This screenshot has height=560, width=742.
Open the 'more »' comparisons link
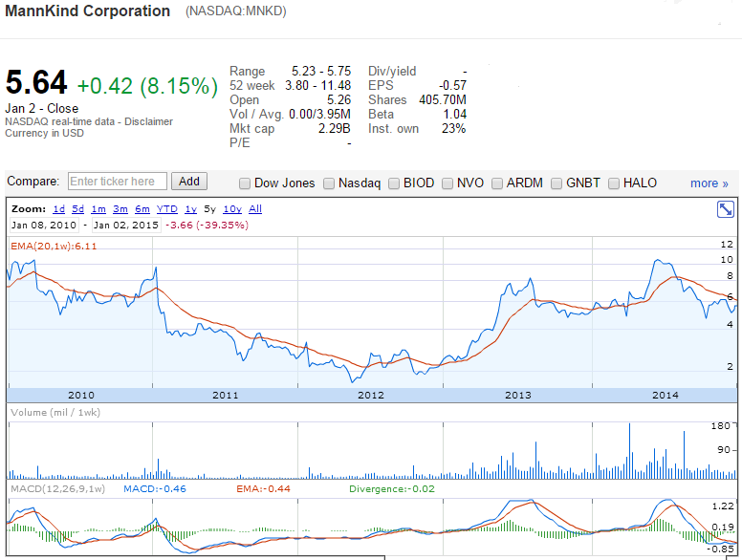pyautogui.click(x=709, y=183)
